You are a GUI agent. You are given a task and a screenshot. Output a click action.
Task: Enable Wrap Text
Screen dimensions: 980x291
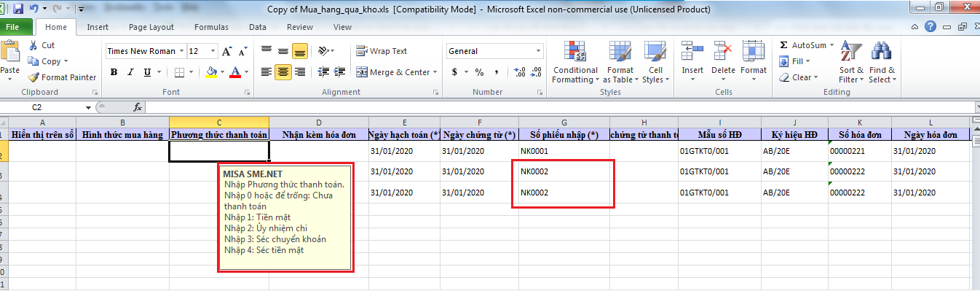click(x=382, y=51)
